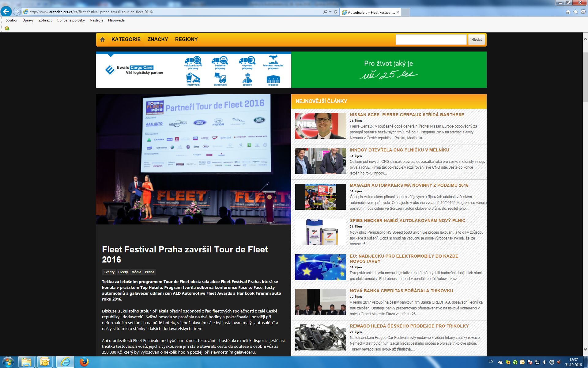This screenshot has height=368, width=588.
Task: Add the page to the favorites bar with the star icon
Action: [7, 28]
